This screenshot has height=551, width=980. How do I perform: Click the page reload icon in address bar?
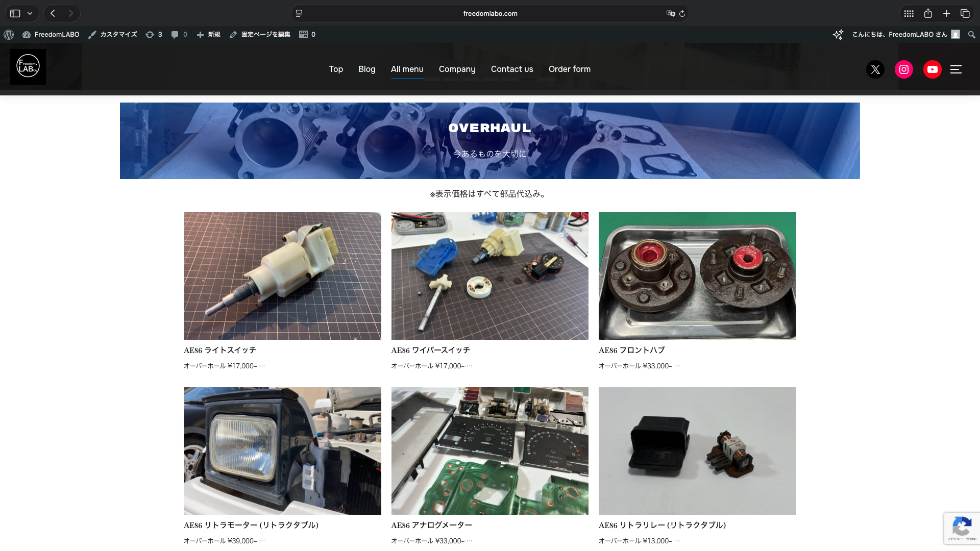click(x=682, y=14)
